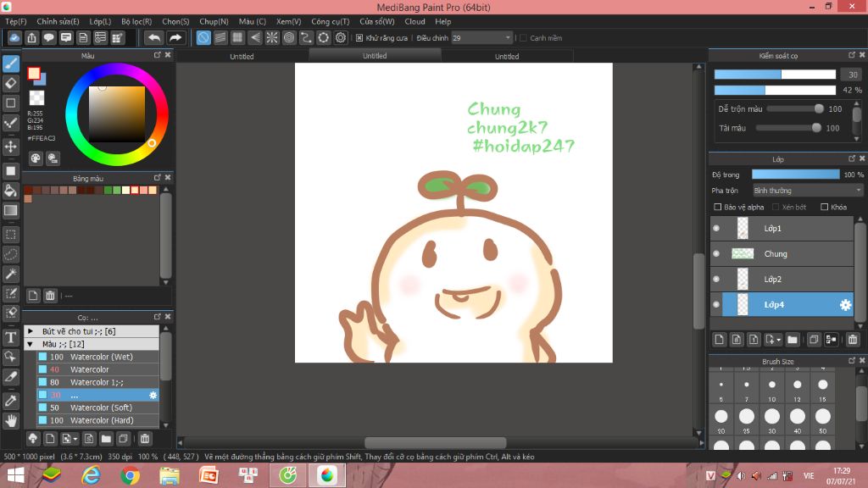Hide the Chung layer
Viewport: 868px width, 488px height.
click(x=716, y=254)
